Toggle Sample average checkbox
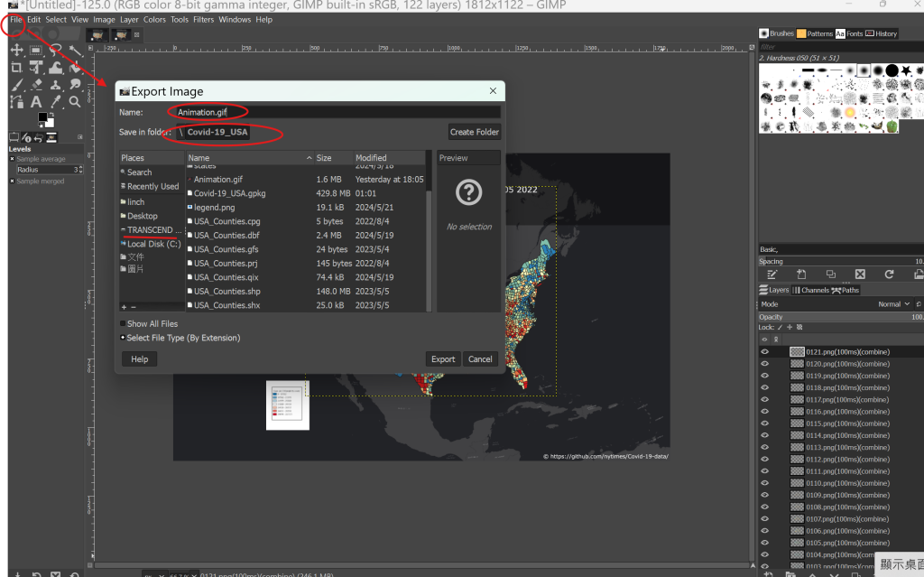The width and height of the screenshot is (924, 577). [x=12, y=159]
